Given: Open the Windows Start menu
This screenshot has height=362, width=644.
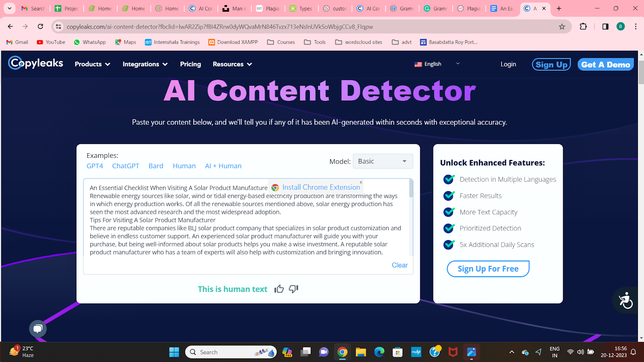Looking at the screenshot, I should pos(174,352).
